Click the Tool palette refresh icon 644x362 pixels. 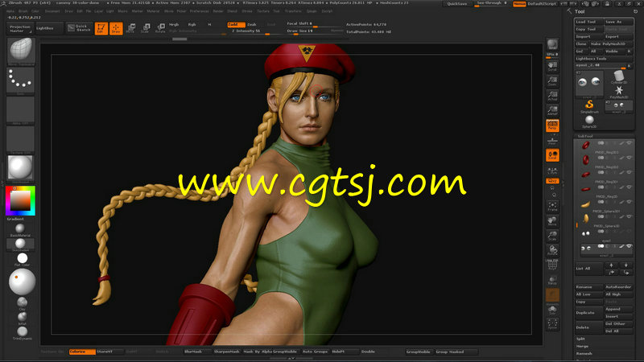(635, 11)
